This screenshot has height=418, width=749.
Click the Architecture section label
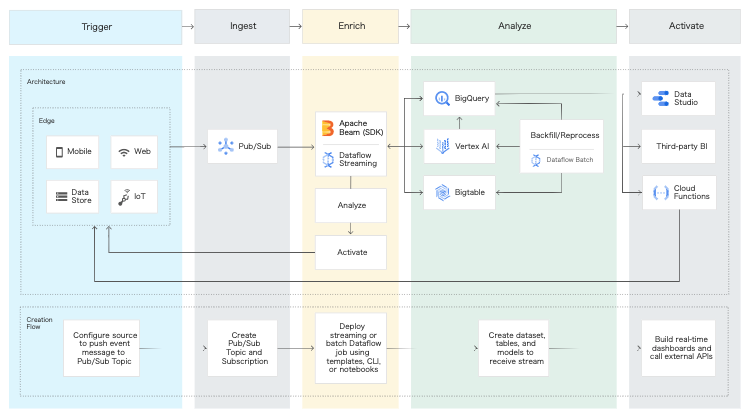point(46,82)
